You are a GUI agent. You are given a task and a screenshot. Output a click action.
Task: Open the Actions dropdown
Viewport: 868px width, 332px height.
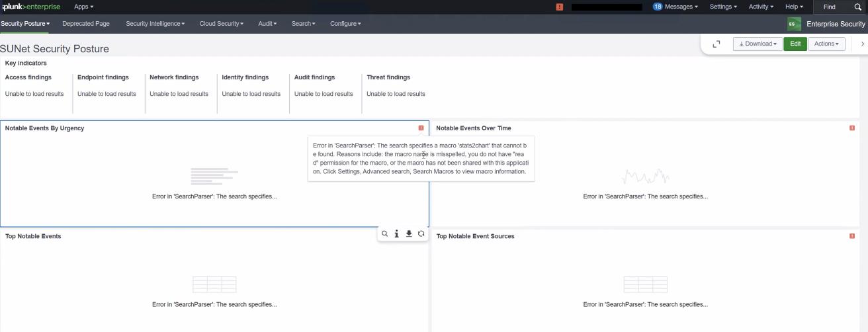[x=826, y=44]
